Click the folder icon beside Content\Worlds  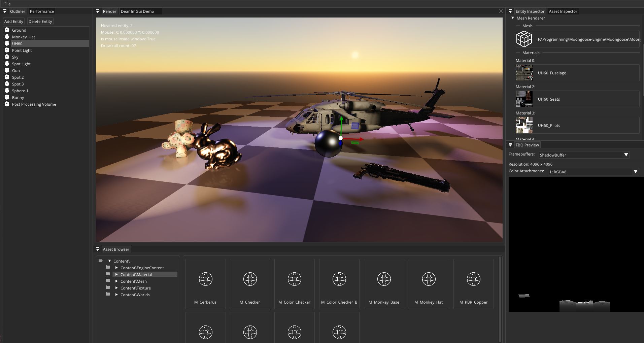pyautogui.click(x=108, y=294)
